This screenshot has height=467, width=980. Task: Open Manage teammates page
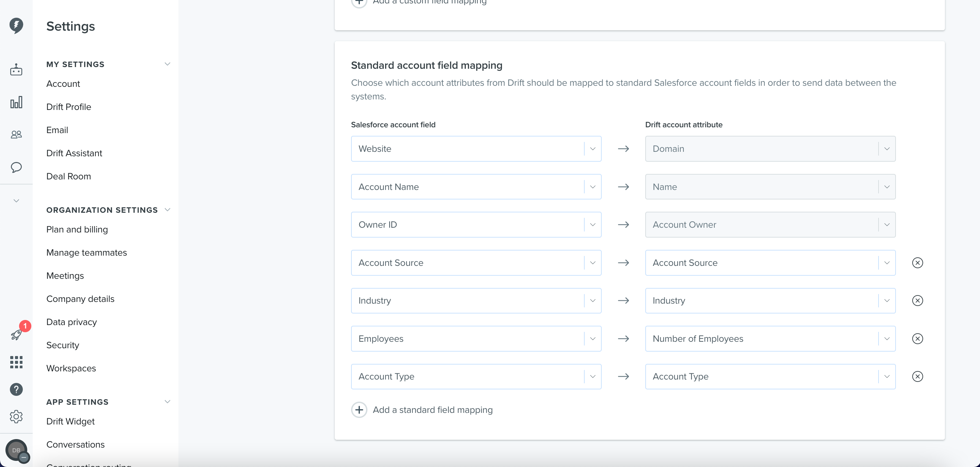click(x=87, y=253)
